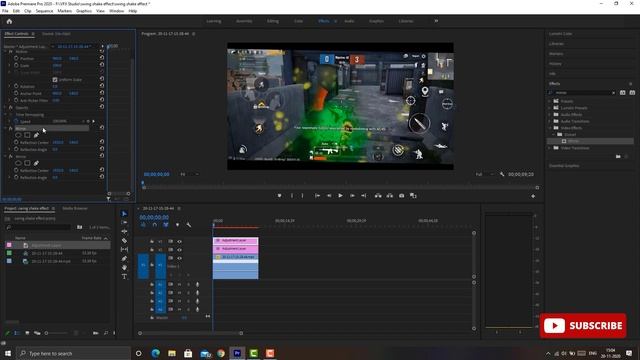
Task: Create rectangle mask on first Mirror effect
Action: point(27,135)
